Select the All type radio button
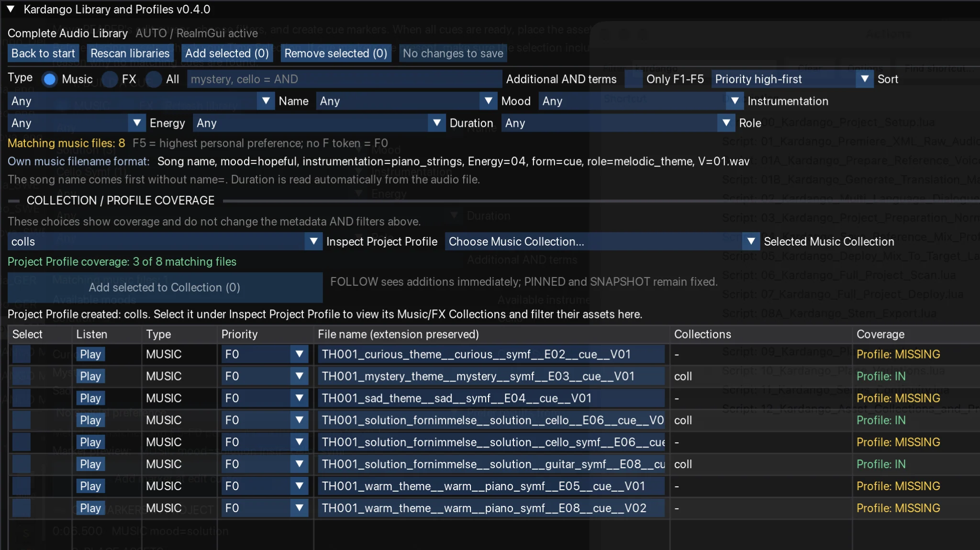Image resolution: width=980 pixels, height=550 pixels. (x=154, y=79)
